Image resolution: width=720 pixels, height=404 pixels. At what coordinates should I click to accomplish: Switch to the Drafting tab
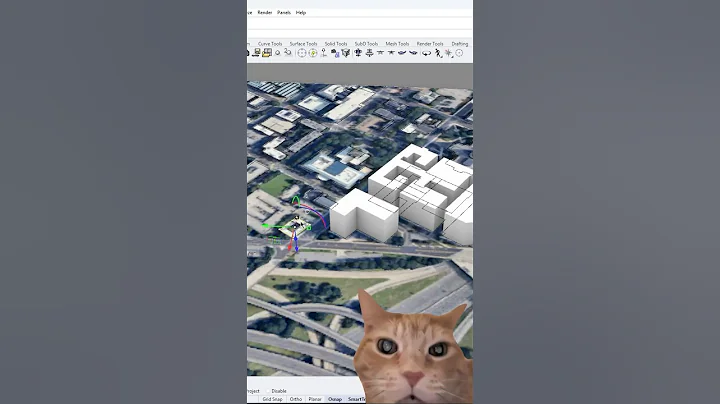(x=460, y=44)
